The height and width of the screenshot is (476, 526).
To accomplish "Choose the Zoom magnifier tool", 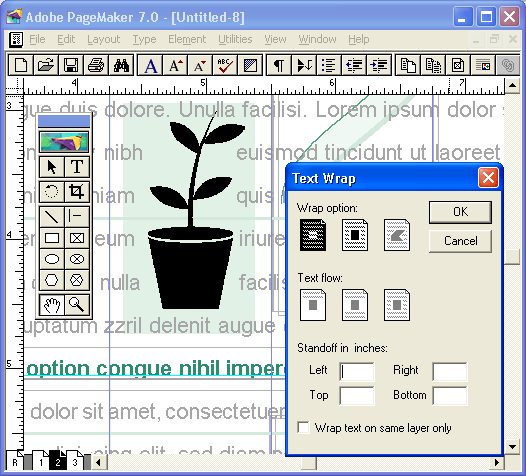I will pyautogui.click(x=77, y=305).
